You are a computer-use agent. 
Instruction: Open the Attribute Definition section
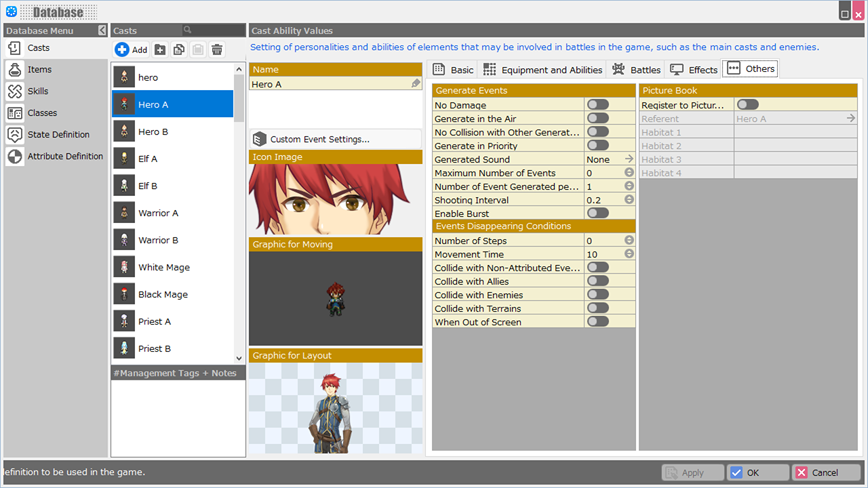[x=65, y=157]
